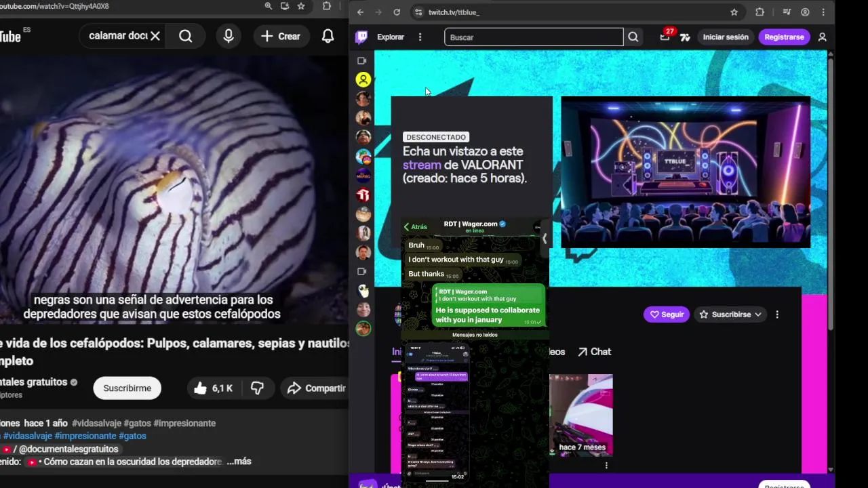View site info for twitch.tv
This screenshot has width=868, height=488.
418,12
